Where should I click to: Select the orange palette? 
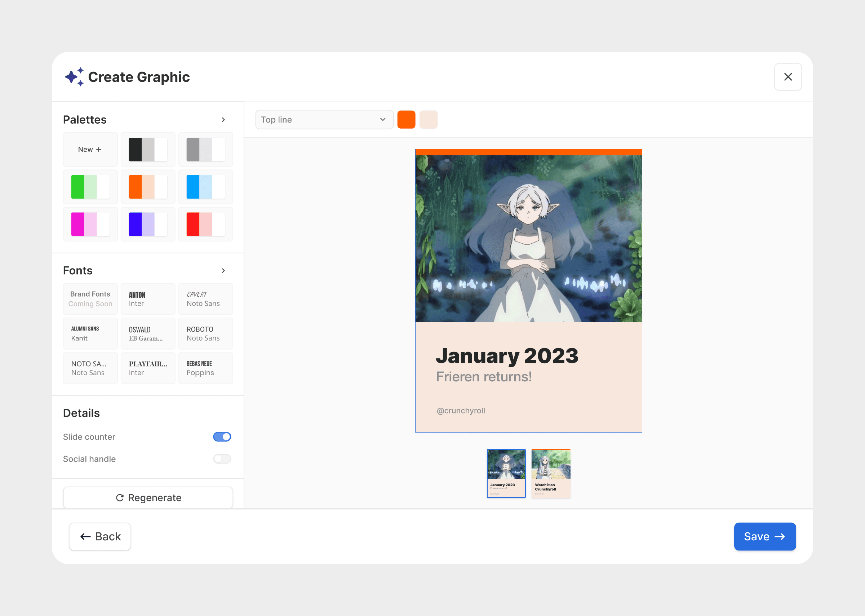coord(148,187)
